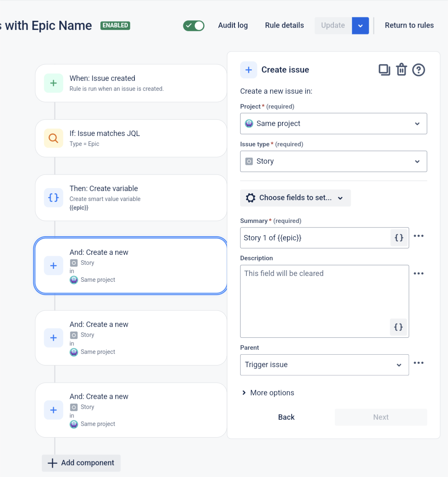Insert smart value in the Summary field
The width and height of the screenshot is (448, 477).
pos(399,237)
